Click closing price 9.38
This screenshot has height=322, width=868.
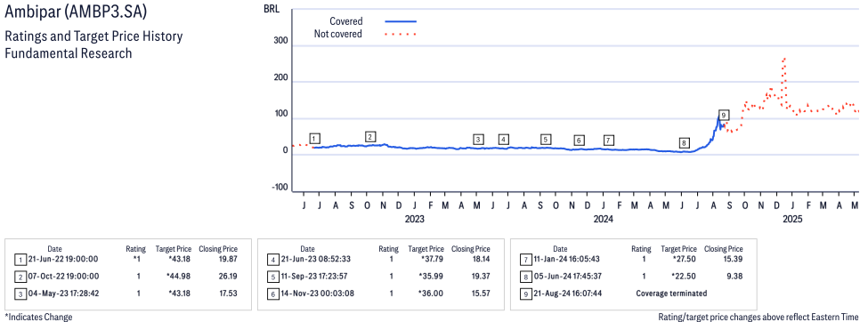pos(735,276)
